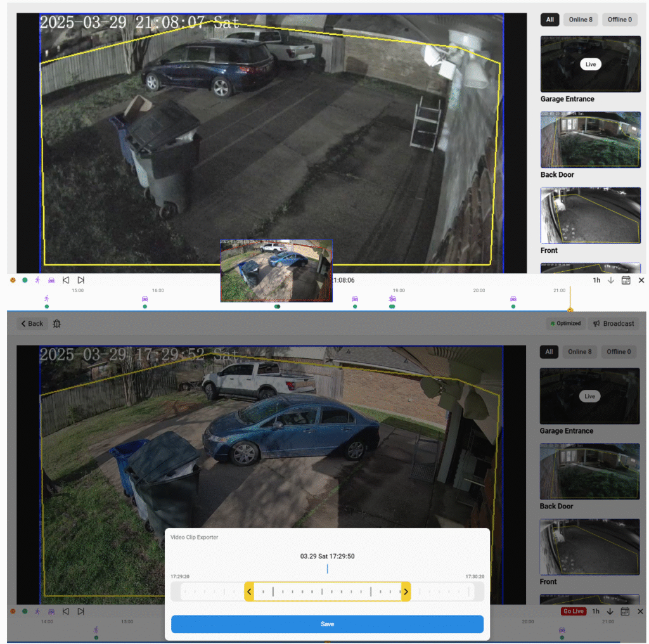
Task: Select Online 8 tab in daytime view panel
Action: click(581, 352)
